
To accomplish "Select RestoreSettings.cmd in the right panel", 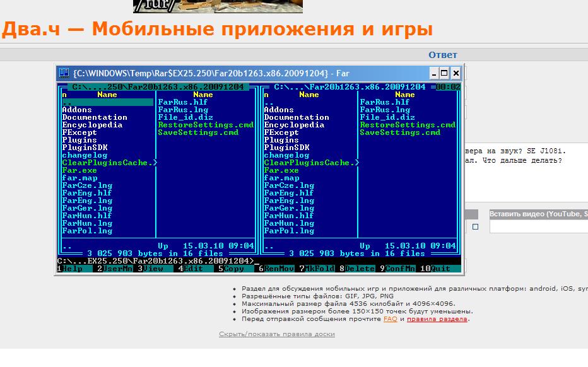I will (x=408, y=125).
